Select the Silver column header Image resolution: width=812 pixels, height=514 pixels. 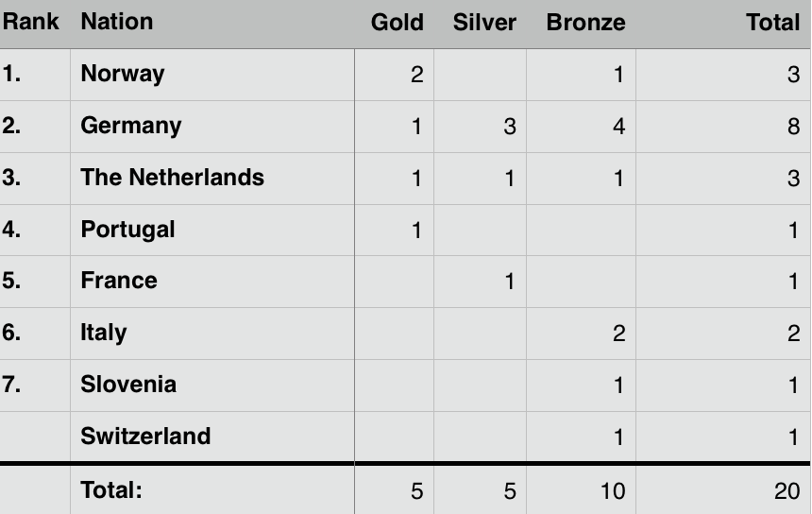tap(480, 23)
